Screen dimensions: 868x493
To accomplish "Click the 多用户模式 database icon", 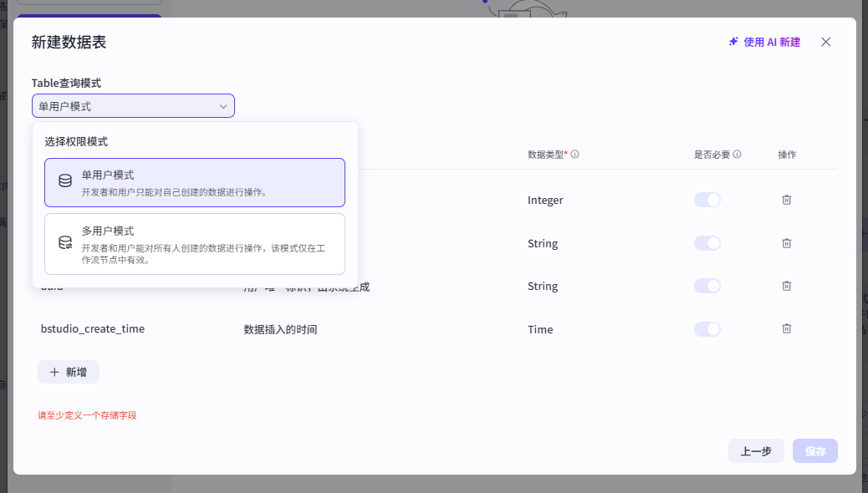I will click(x=65, y=243).
